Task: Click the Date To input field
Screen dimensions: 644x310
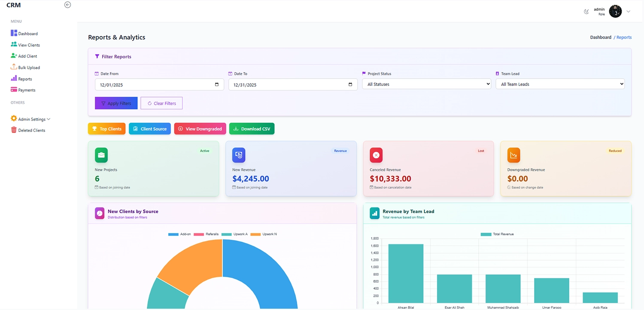Action: [293, 85]
